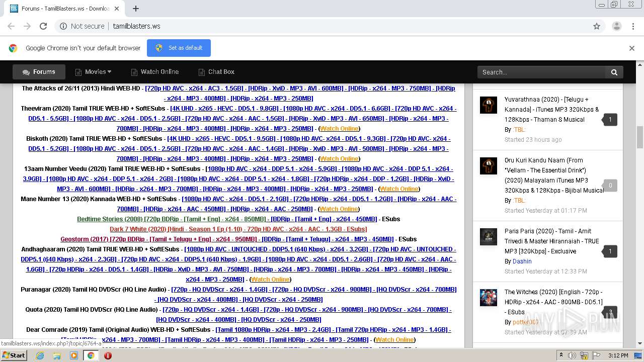Open author Dashin profile link

coord(522,261)
